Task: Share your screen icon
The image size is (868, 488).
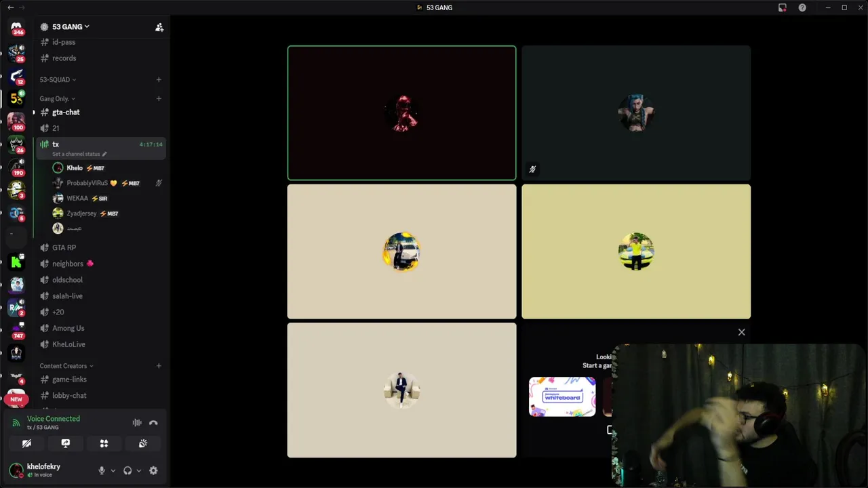Action: point(65,443)
